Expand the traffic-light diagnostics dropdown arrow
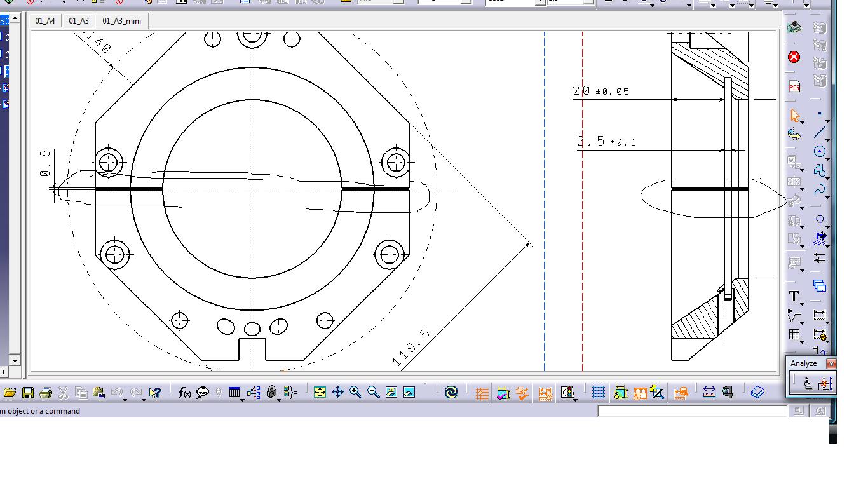 pos(575,399)
